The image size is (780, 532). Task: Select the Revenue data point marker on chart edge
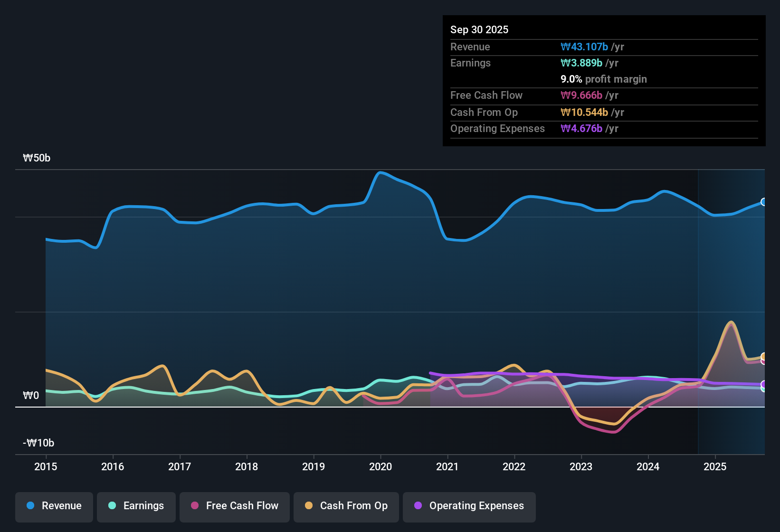(x=763, y=202)
